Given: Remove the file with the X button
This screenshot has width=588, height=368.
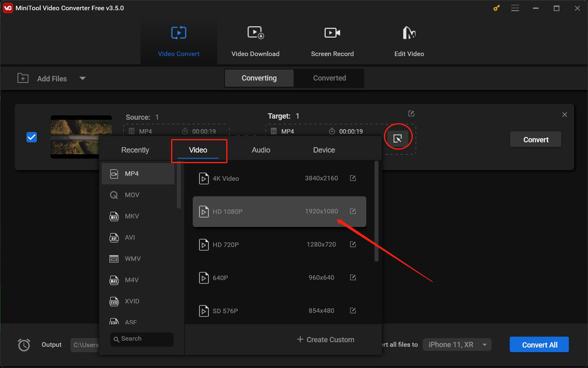Looking at the screenshot, I should pos(565,114).
